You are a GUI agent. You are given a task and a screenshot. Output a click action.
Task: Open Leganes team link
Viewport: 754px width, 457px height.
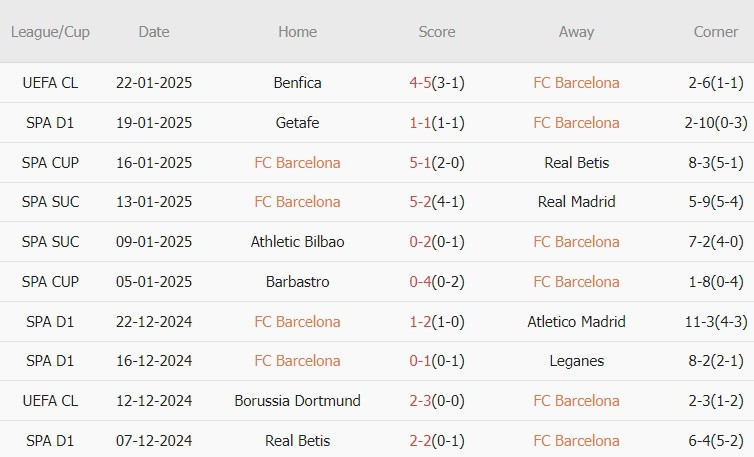(x=576, y=361)
